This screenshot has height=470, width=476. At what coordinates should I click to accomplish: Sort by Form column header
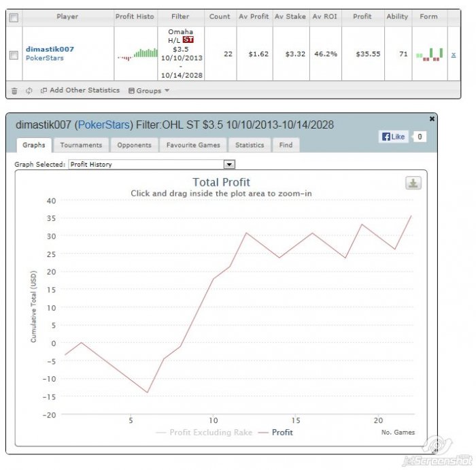tap(428, 17)
